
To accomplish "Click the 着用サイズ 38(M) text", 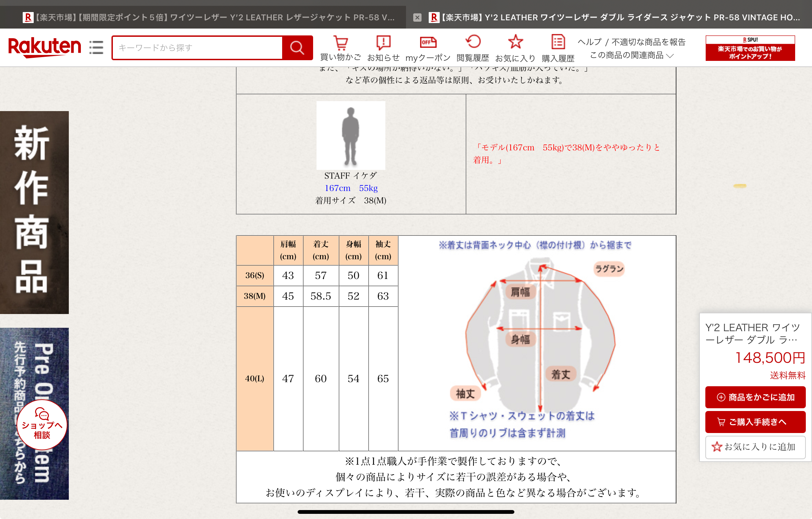I will [351, 201].
